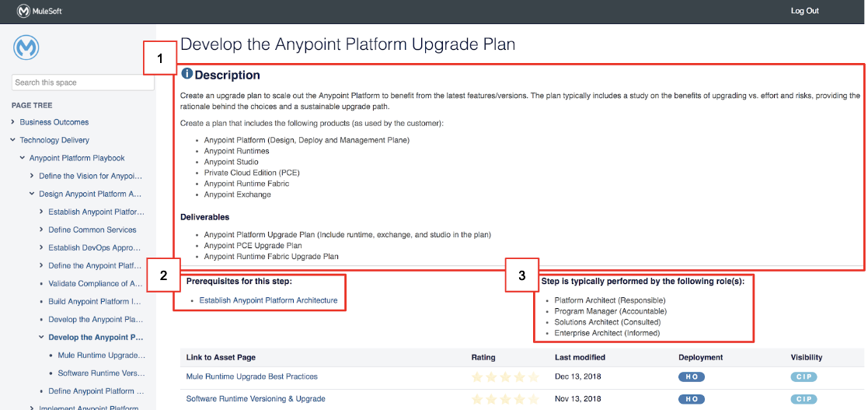Collapse Design Anypoint Platform A… node
Viewport: 868px width, 410px height.
coord(32,194)
